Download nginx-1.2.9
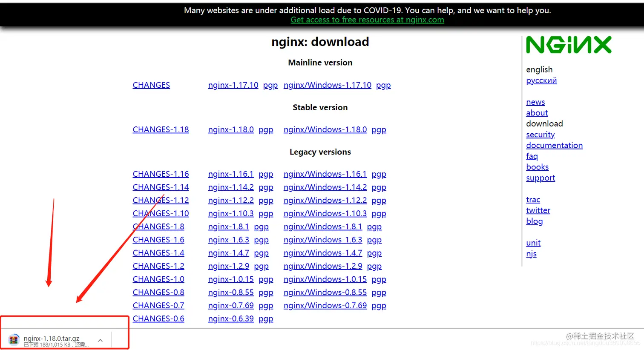Screen dimensions: 644x350 [228, 267]
